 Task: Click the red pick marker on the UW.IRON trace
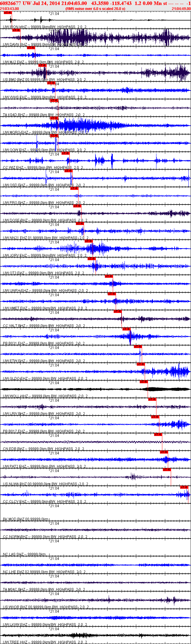tap(8, 13)
